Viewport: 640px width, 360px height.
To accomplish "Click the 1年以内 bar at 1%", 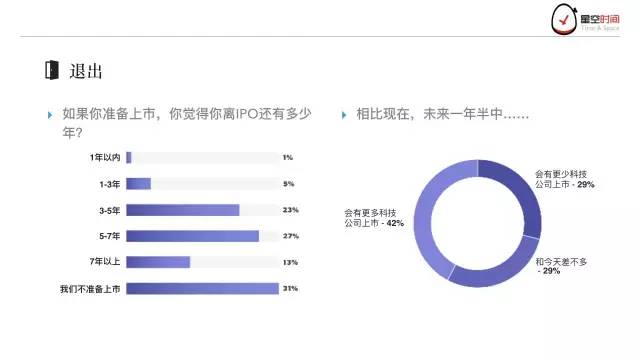I will pos(129,158).
